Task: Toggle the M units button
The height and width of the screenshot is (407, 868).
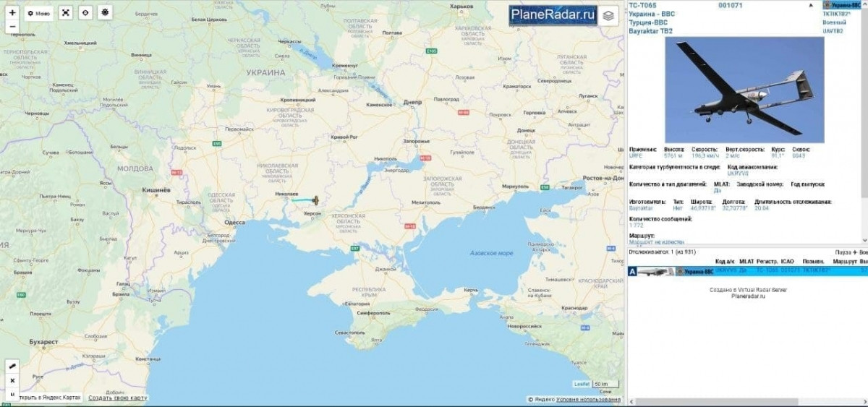Action: 12,393
